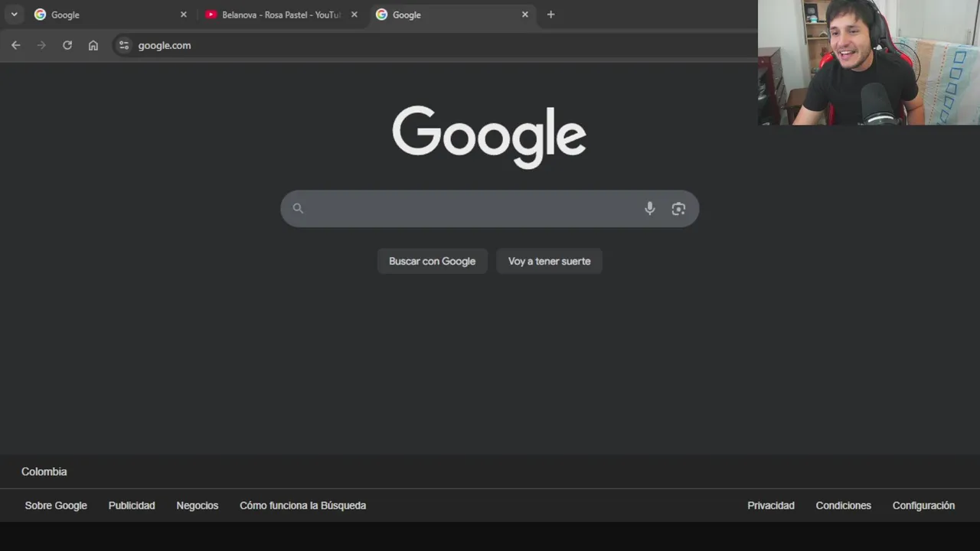Click the webcam overlay video
The image size is (980, 551).
(869, 62)
